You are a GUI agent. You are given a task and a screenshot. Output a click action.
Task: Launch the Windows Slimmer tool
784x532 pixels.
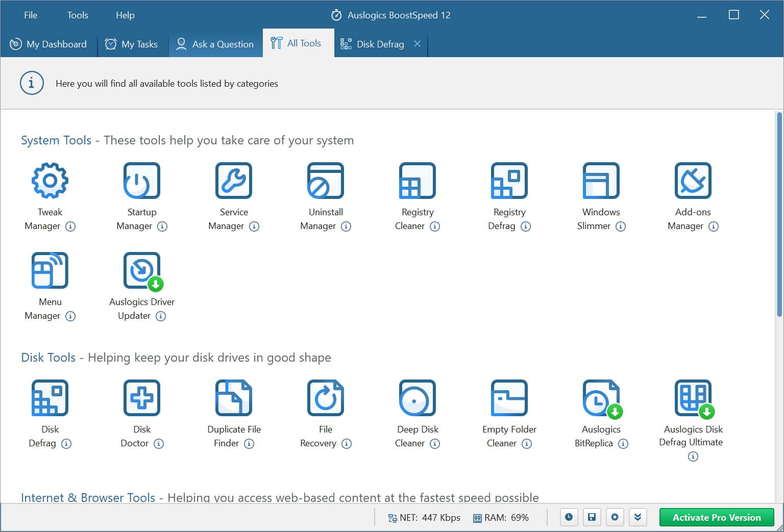(x=601, y=181)
